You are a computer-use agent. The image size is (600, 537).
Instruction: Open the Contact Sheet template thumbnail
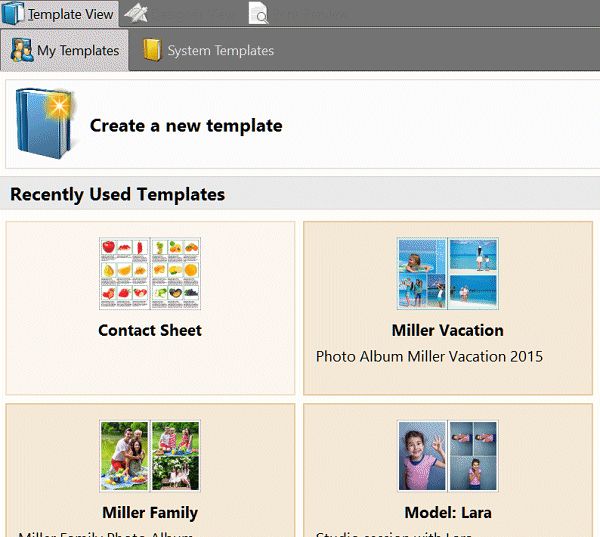[150, 273]
